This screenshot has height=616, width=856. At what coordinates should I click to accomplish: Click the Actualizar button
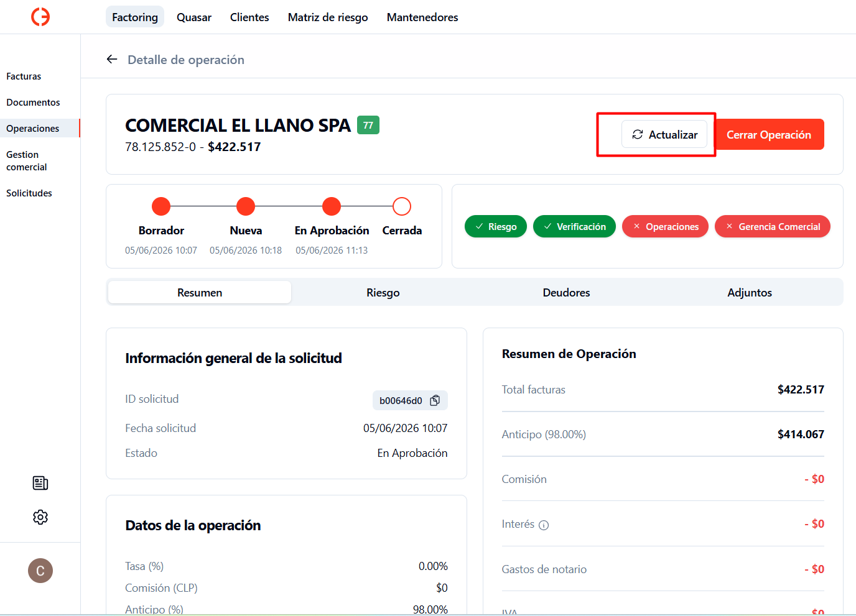tap(664, 134)
